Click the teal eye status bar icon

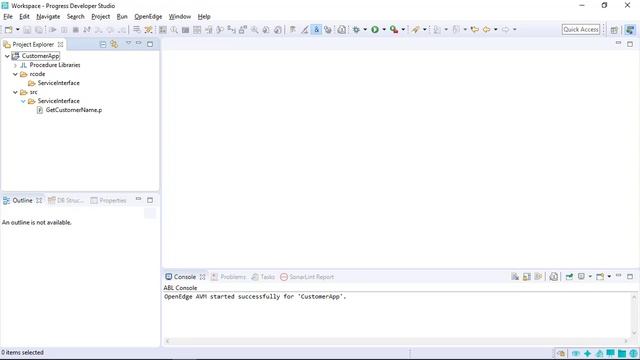click(576, 353)
